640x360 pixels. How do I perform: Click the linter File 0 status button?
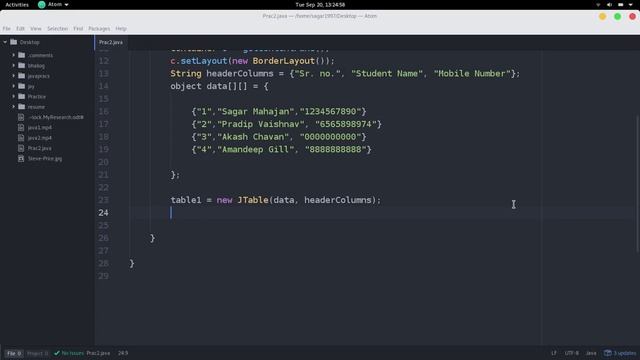point(14,353)
